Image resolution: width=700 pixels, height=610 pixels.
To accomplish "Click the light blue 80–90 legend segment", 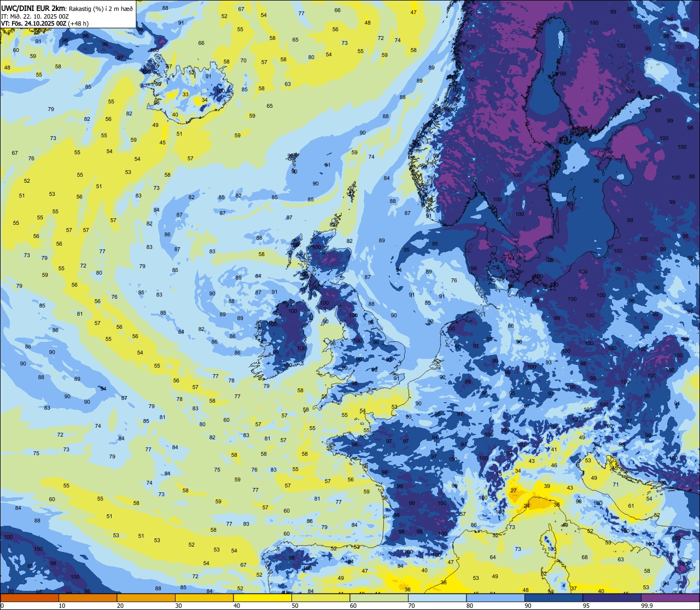I will [x=495, y=598].
